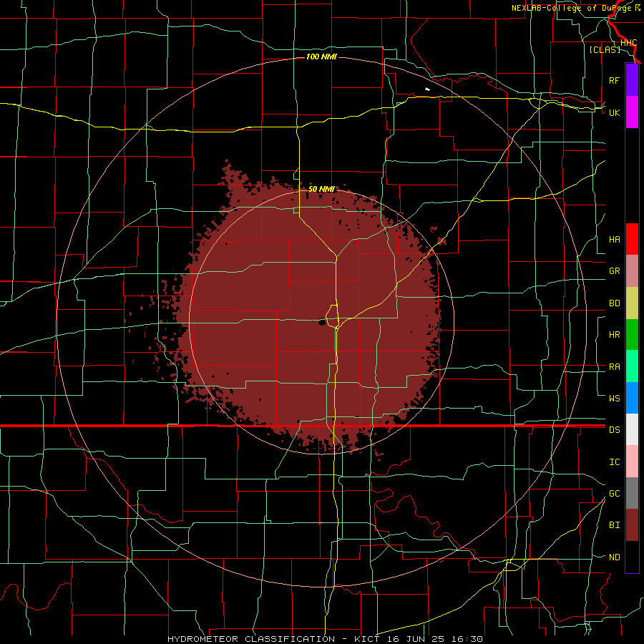Screen dimensions: 644x644
Task: Click the RF label beside the legend
Action: 614,80
